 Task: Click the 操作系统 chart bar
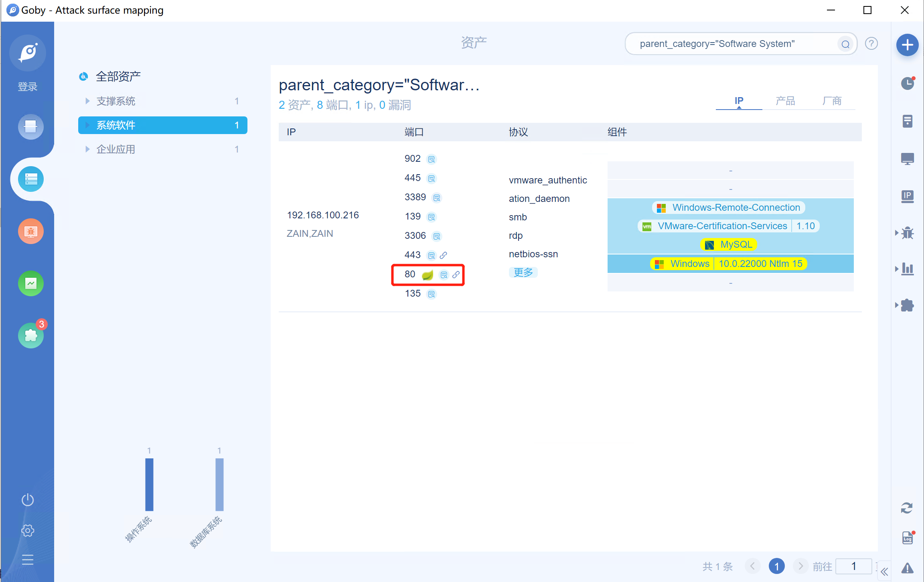click(x=149, y=484)
